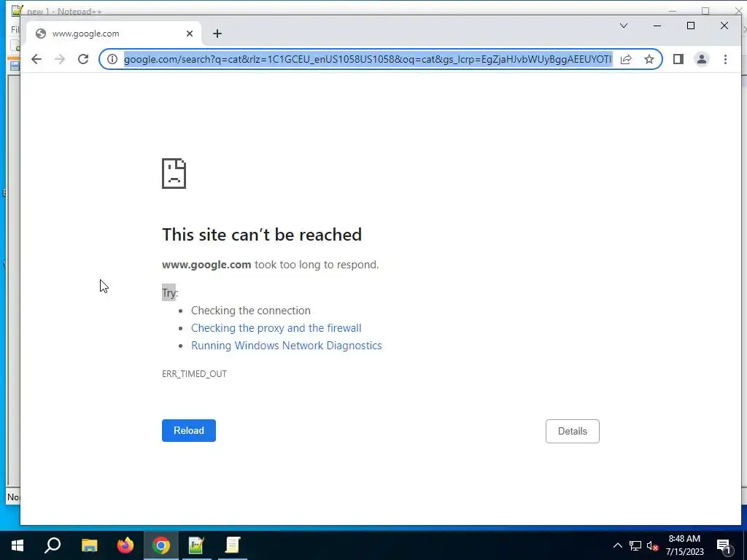Go back with Chrome's back arrow

(36, 59)
